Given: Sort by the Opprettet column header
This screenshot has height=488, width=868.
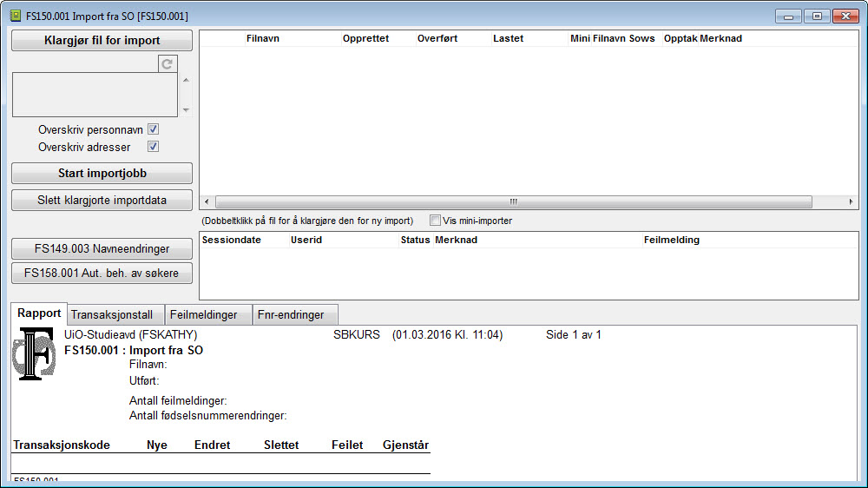Looking at the screenshot, I should click(365, 38).
